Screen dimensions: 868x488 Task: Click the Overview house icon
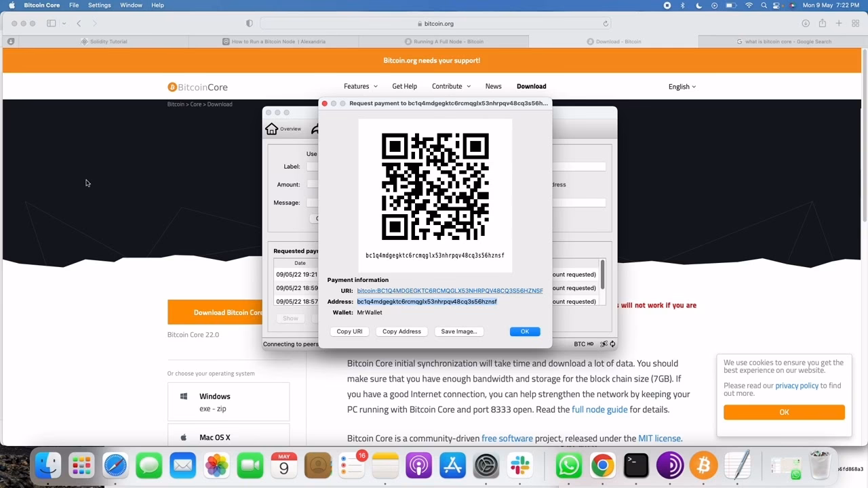click(272, 129)
